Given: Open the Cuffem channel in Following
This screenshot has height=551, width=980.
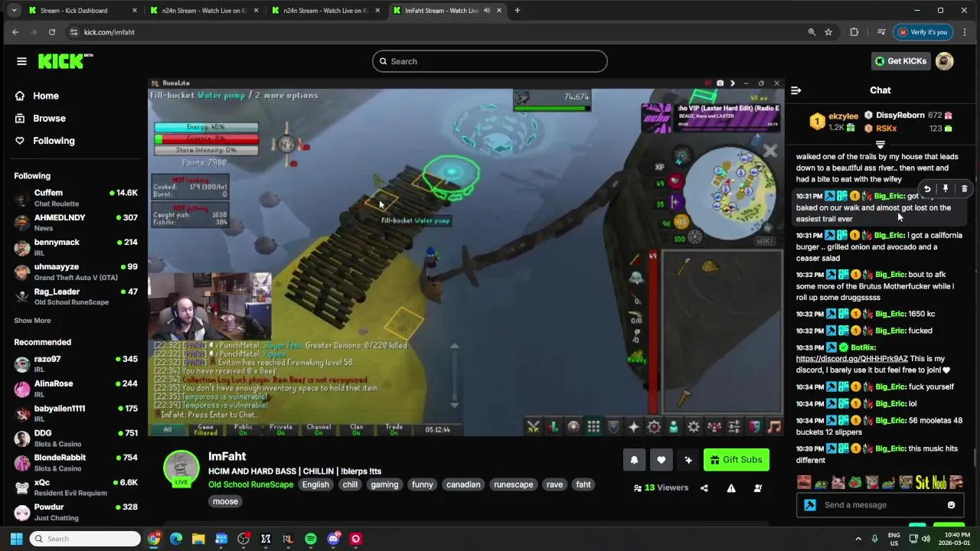Looking at the screenshot, I should tap(75, 198).
